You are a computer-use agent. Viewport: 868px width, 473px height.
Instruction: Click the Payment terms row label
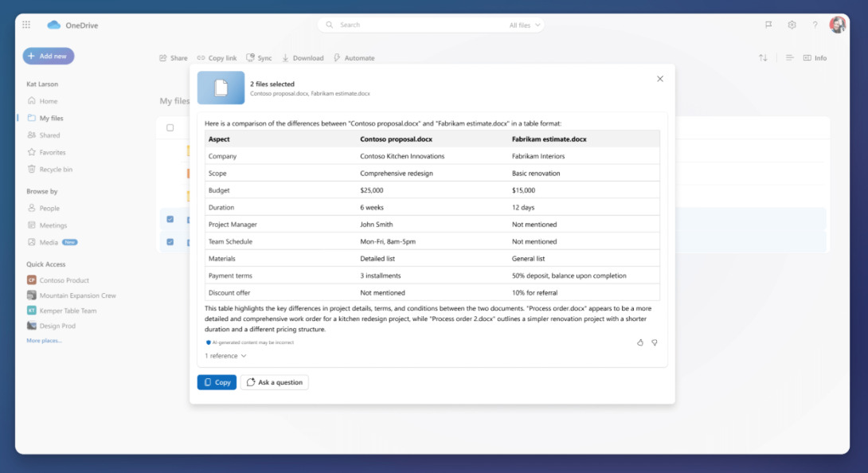229,276
